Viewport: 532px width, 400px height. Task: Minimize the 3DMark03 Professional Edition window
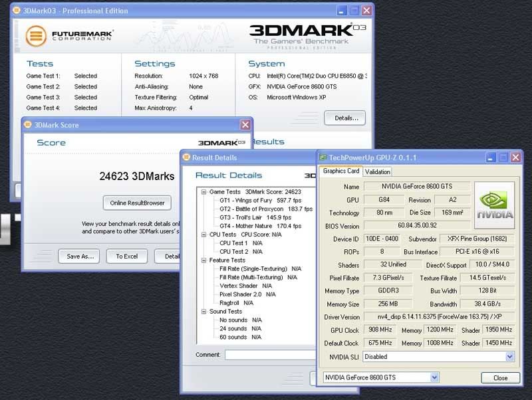[342, 11]
